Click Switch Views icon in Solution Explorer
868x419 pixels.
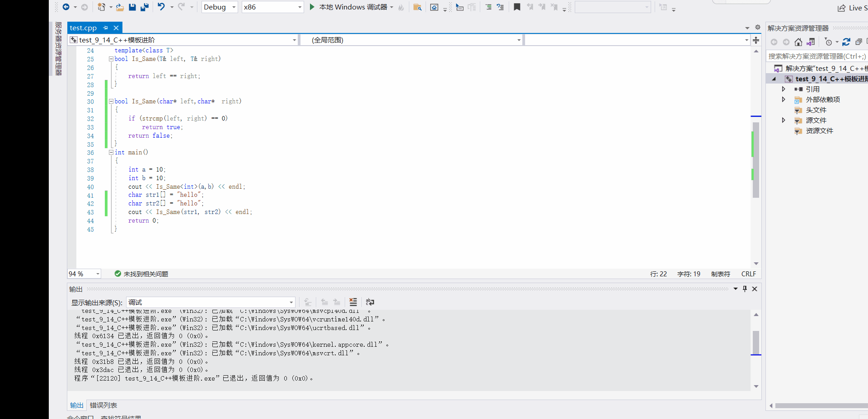(811, 42)
